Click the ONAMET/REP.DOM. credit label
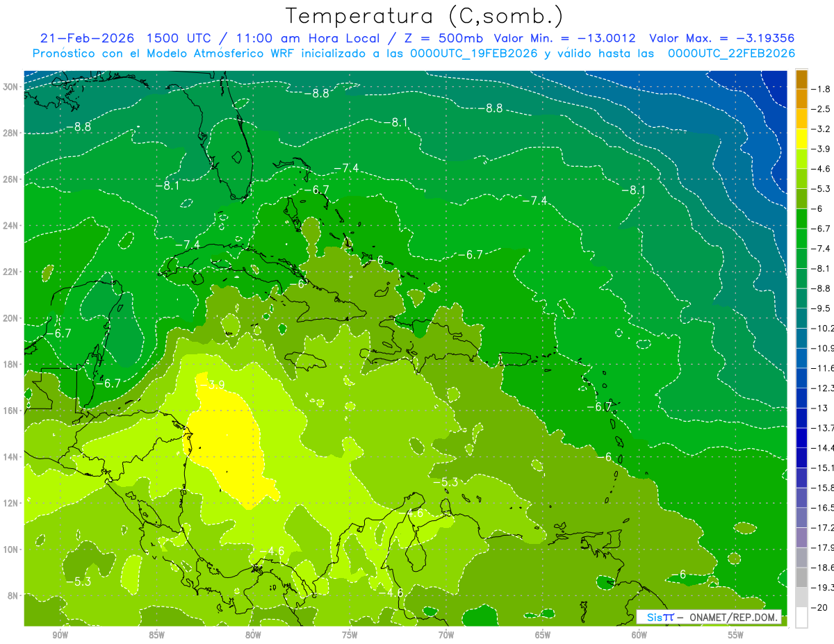Viewport: 834px width, 644px height. tap(733, 617)
